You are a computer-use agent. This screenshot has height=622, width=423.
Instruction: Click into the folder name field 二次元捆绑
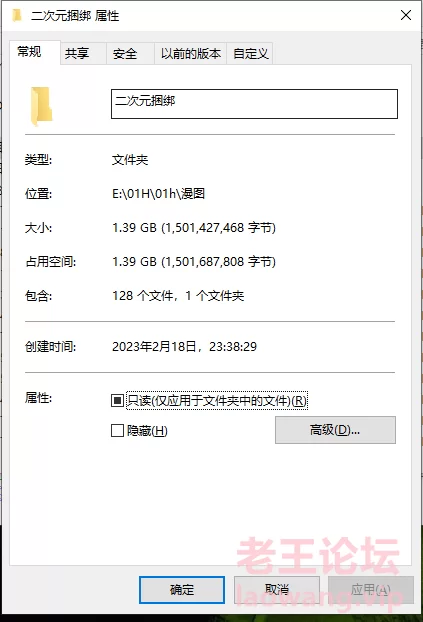(x=254, y=104)
